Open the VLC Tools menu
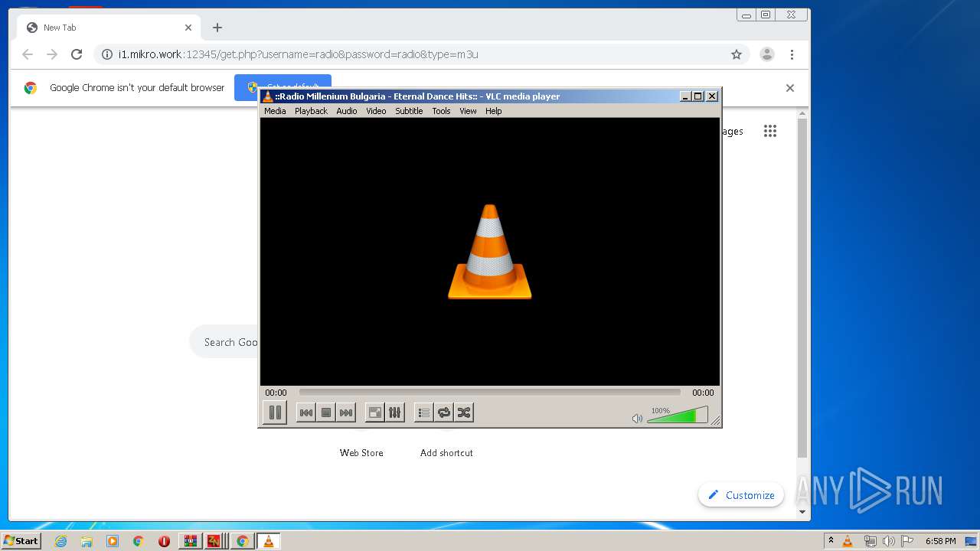Image resolution: width=980 pixels, height=551 pixels. 441,111
